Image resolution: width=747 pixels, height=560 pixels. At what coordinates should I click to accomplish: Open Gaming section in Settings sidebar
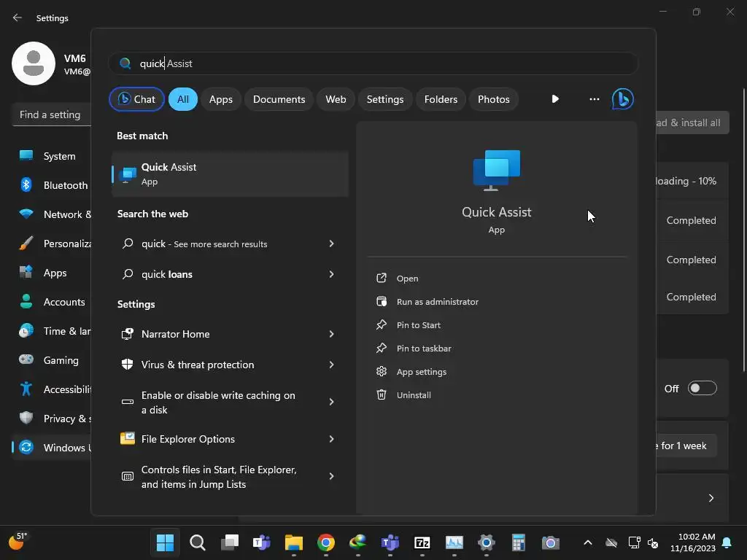[53, 360]
